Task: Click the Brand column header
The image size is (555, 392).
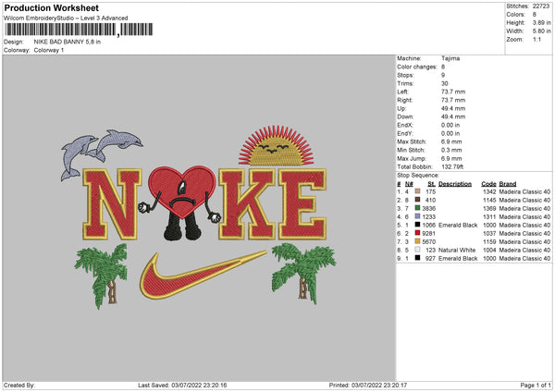Action: pyautogui.click(x=508, y=184)
